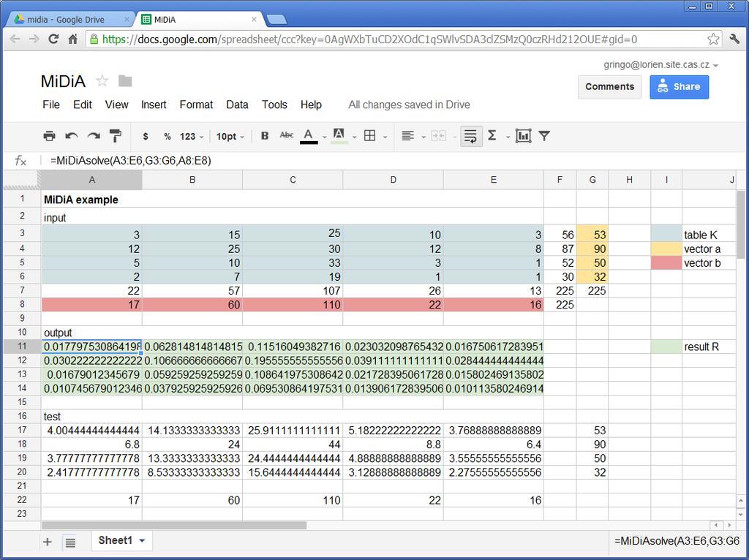Click the table K legend color cell
This screenshot has height=560, width=749.
[x=666, y=235]
